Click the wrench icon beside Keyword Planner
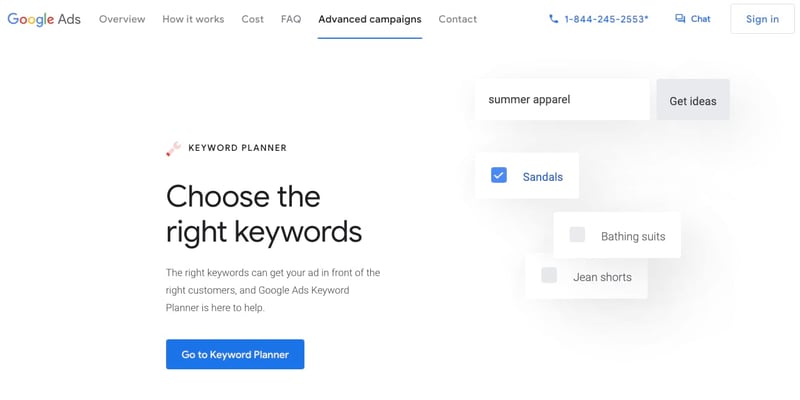800x400 pixels. click(x=173, y=148)
